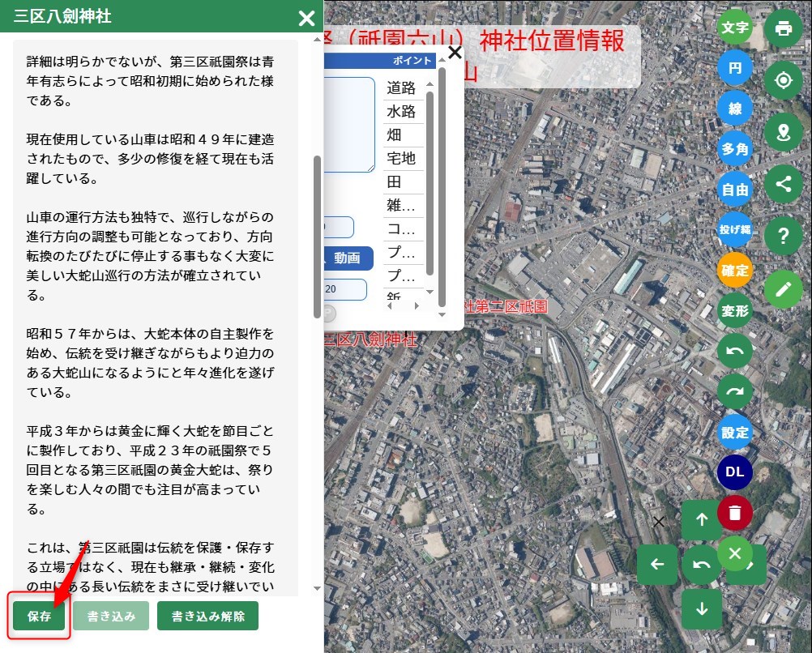This screenshot has width=812, height=653.
Task: Click the 保存 save button
Action: pyautogui.click(x=39, y=616)
